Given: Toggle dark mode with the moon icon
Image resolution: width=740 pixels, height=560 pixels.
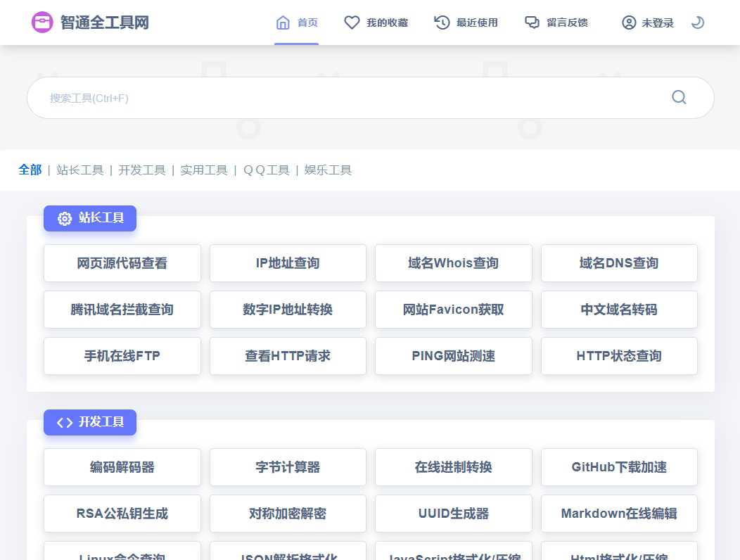Looking at the screenshot, I should 697,22.
